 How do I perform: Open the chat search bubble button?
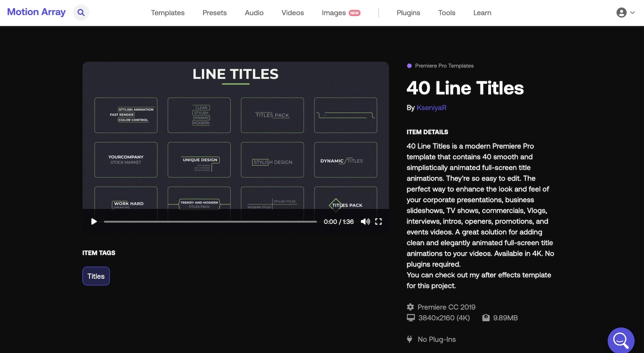click(x=621, y=340)
